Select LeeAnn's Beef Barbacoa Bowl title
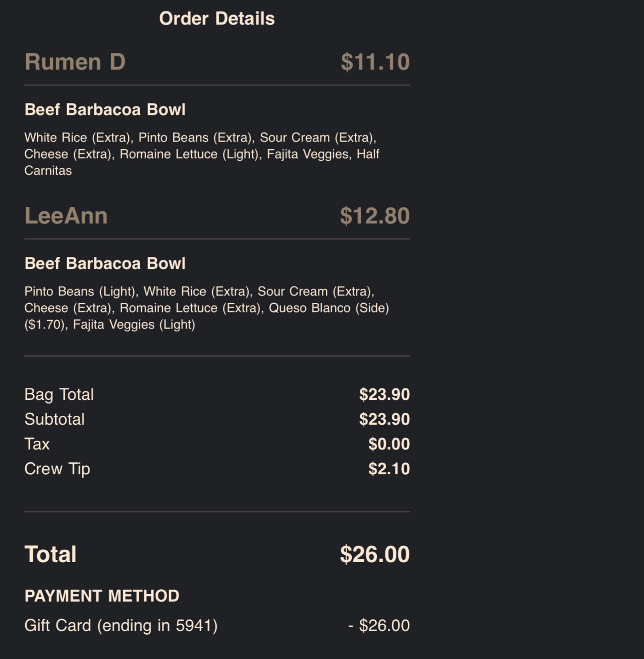Image resolution: width=644 pixels, height=659 pixels. (105, 264)
